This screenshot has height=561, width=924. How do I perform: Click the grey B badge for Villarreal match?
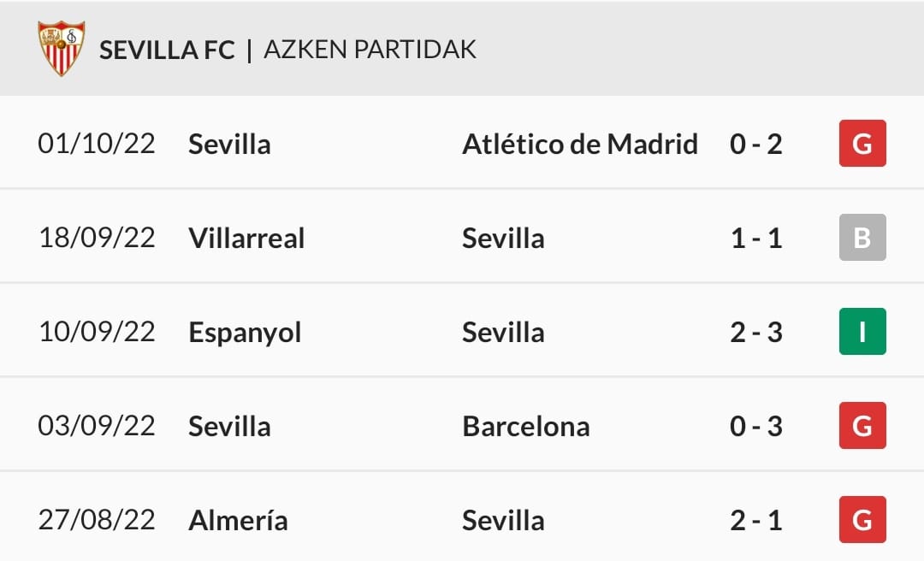[862, 238]
